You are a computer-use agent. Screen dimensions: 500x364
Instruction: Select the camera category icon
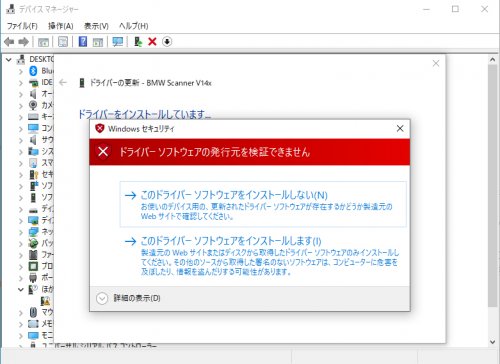(x=33, y=105)
